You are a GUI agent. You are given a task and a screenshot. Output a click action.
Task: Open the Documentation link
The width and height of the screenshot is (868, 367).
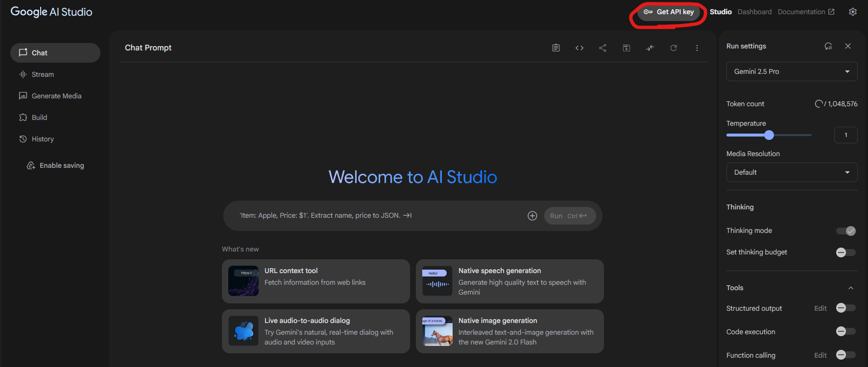point(806,12)
